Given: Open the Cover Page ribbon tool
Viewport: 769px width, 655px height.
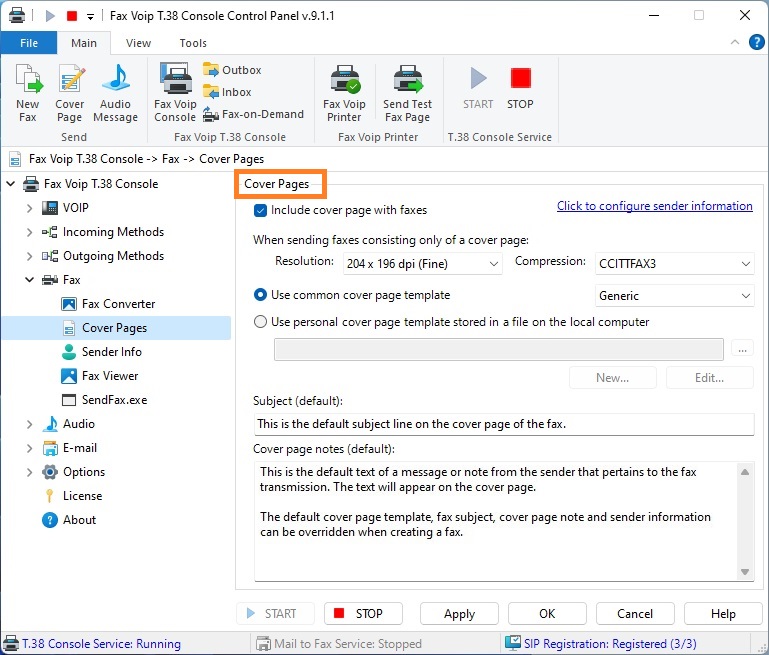Looking at the screenshot, I should (x=70, y=93).
